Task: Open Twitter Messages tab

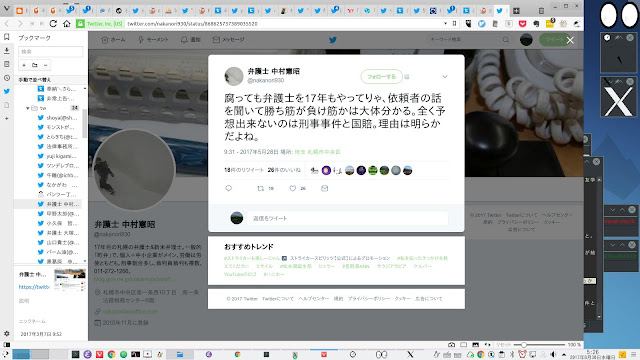Action: click(228, 40)
